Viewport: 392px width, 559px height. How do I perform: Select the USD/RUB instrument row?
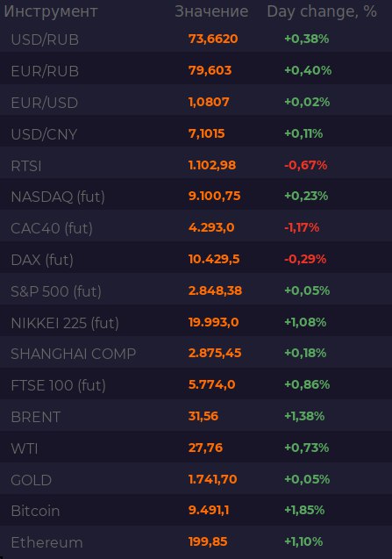click(x=196, y=39)
